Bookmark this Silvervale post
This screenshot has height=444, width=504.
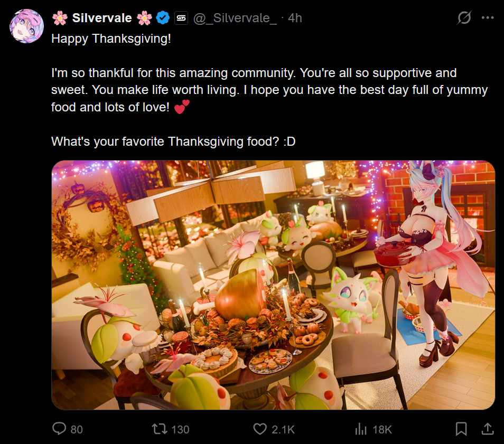coord(461,429)
